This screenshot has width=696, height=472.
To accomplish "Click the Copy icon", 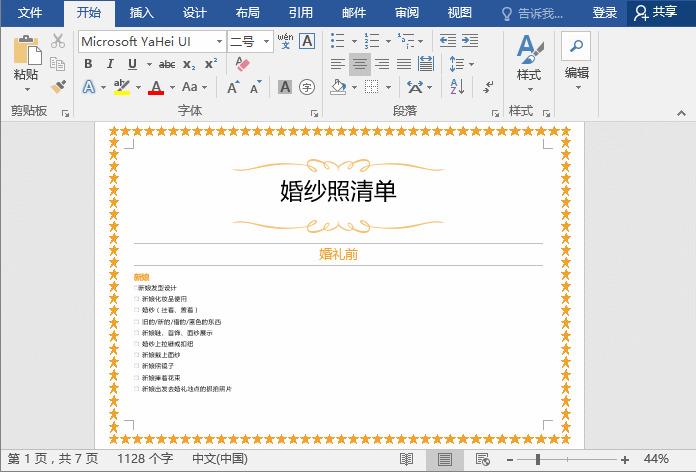I will (58, 63).
